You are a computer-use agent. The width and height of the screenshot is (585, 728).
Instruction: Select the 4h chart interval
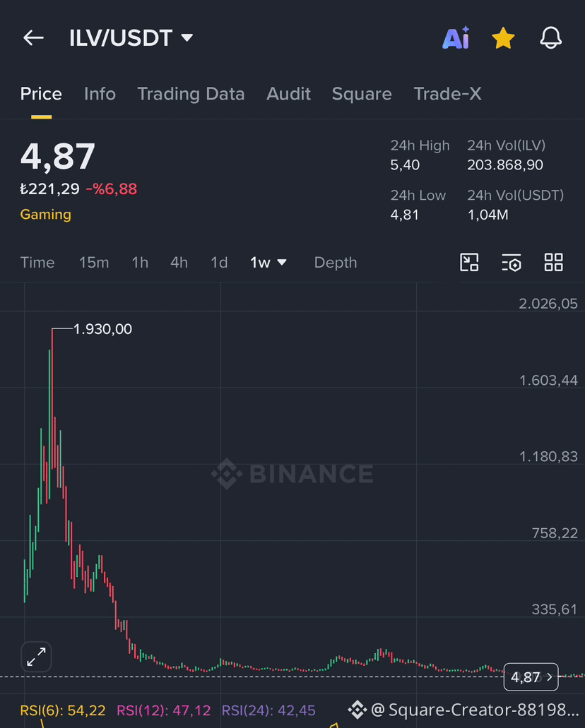[179, 263]
